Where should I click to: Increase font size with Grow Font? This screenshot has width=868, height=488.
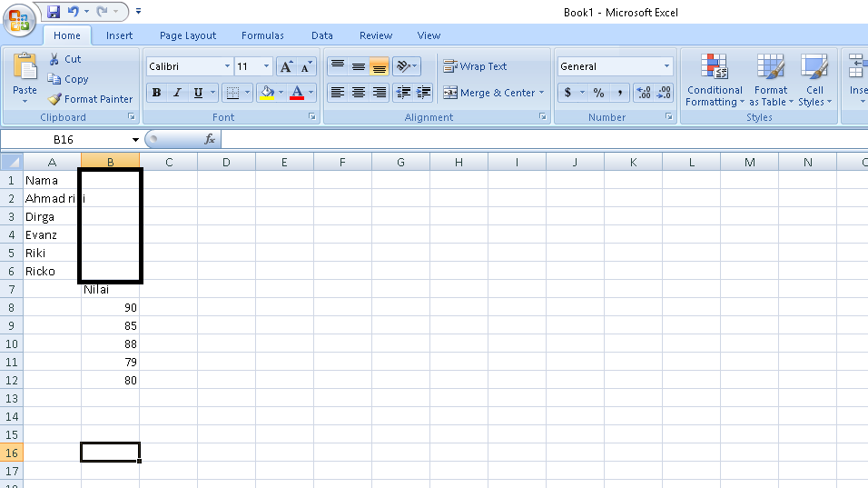(286, 66)
